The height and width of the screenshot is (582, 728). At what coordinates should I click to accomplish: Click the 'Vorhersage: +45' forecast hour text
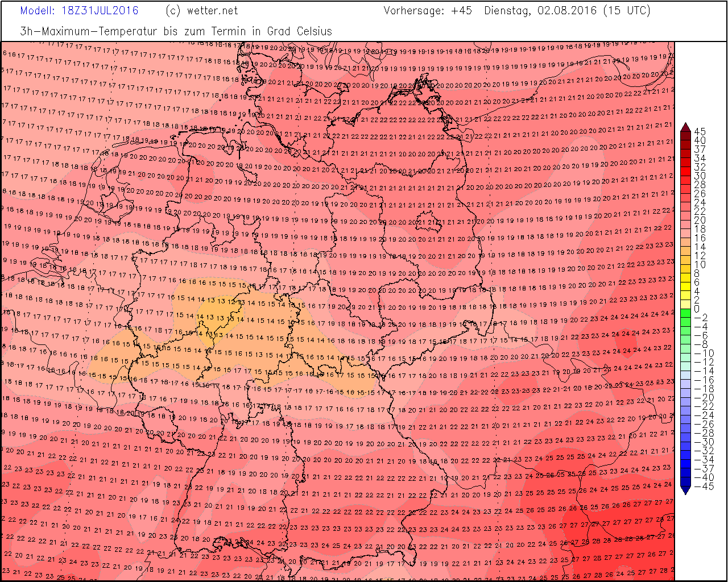(x=428, y=11)
